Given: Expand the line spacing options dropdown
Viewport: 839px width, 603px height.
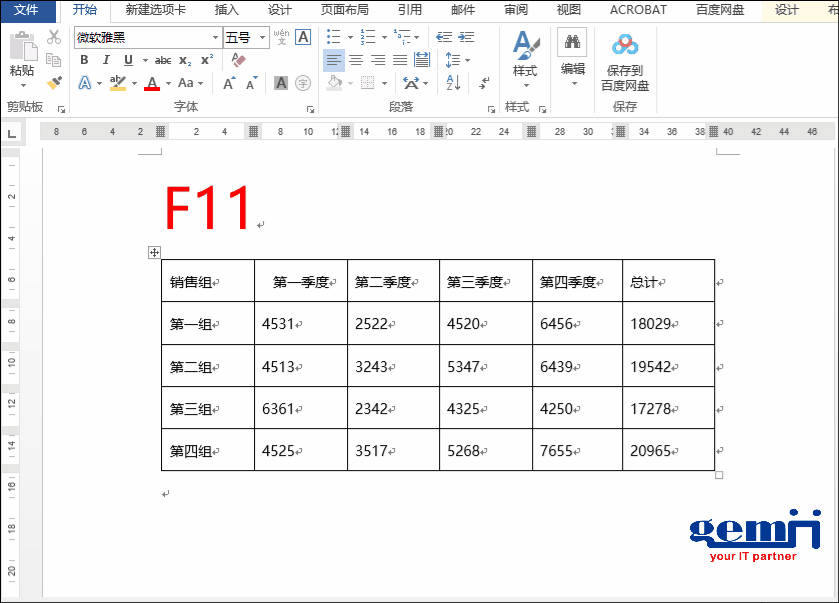Looking at the screenshot, I should [x=466, y=60].
